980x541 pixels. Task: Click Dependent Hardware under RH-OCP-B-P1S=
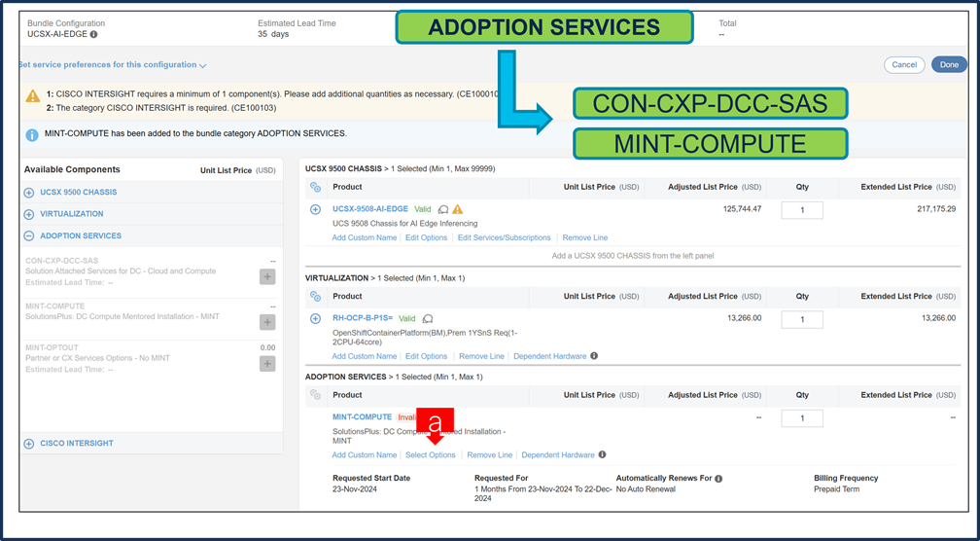click(550, 356)
